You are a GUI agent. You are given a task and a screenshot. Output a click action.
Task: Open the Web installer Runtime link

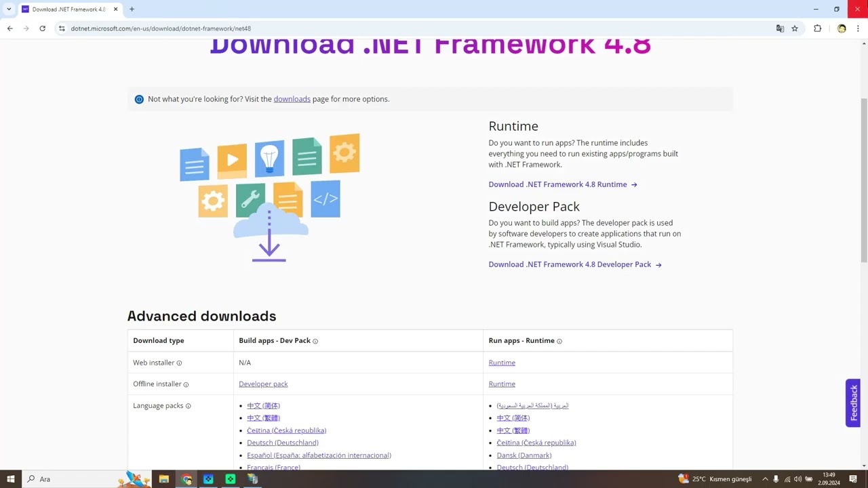point(502,363)
